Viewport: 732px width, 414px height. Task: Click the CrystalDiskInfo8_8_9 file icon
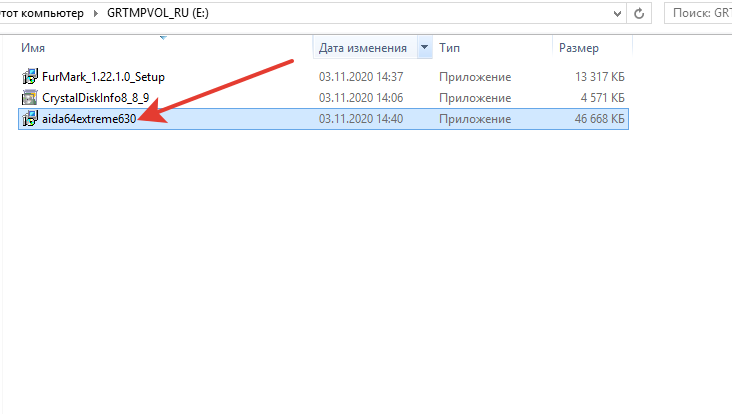pos(29,98)
